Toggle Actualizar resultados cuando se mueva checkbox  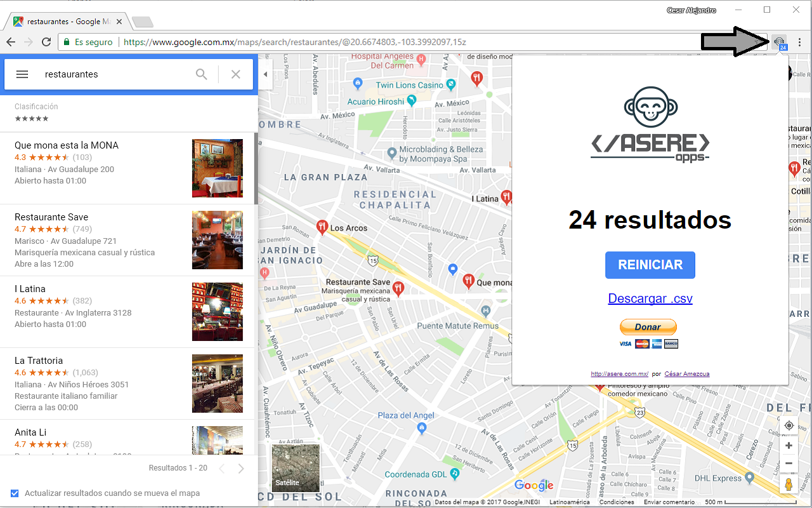pyautogui.click(x=15, y=493)
